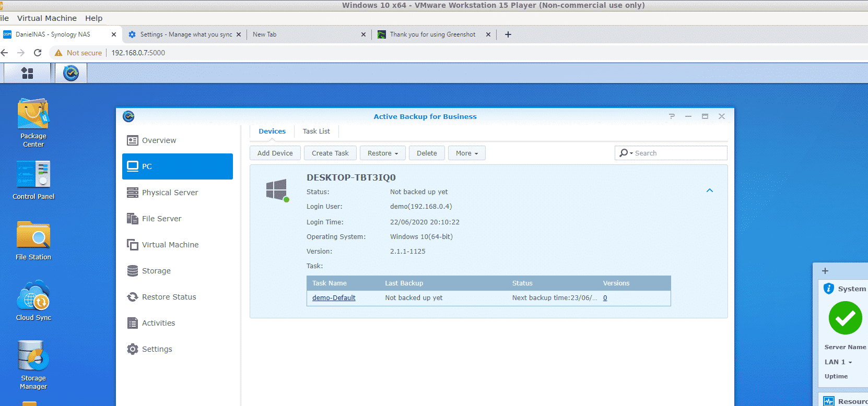
Task: Click Active Backup taskbar icon
Action: coord(71,73)
